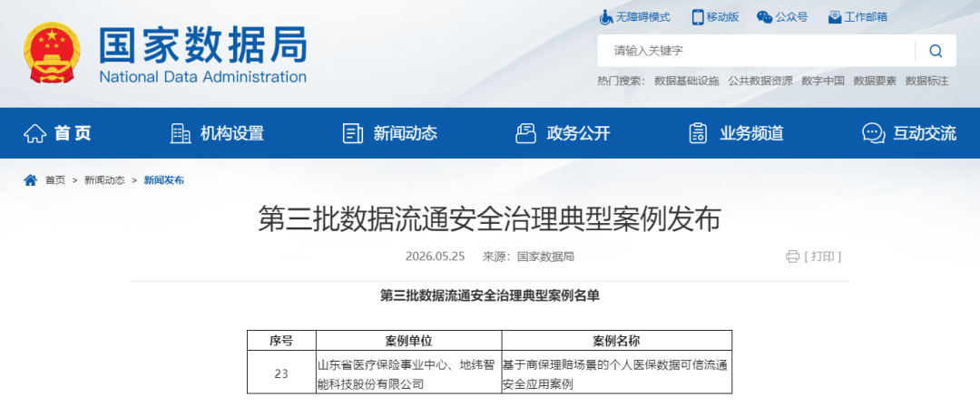Click breadcrumb link 首页

(x=55, y=179)
